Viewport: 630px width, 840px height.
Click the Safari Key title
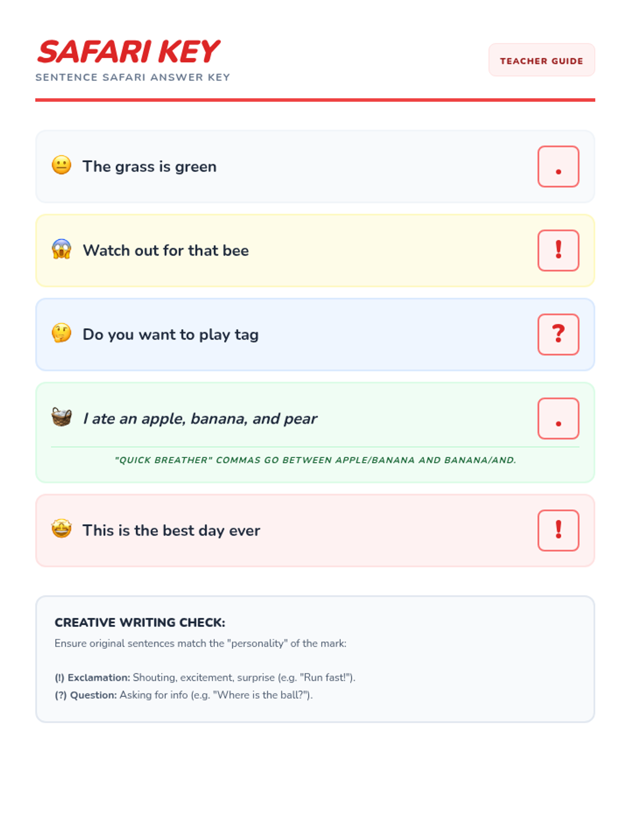pyautogui.click(x=128, y=52)
